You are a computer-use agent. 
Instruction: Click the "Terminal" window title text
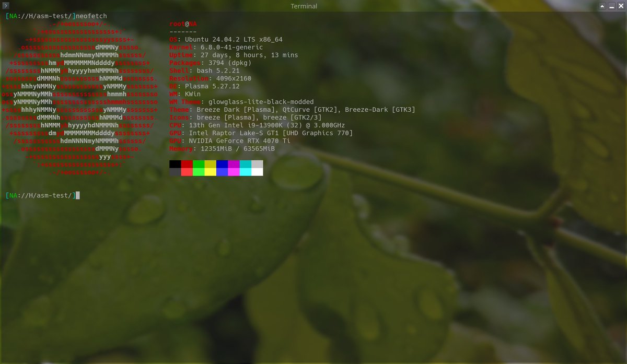tap(304, 6)
